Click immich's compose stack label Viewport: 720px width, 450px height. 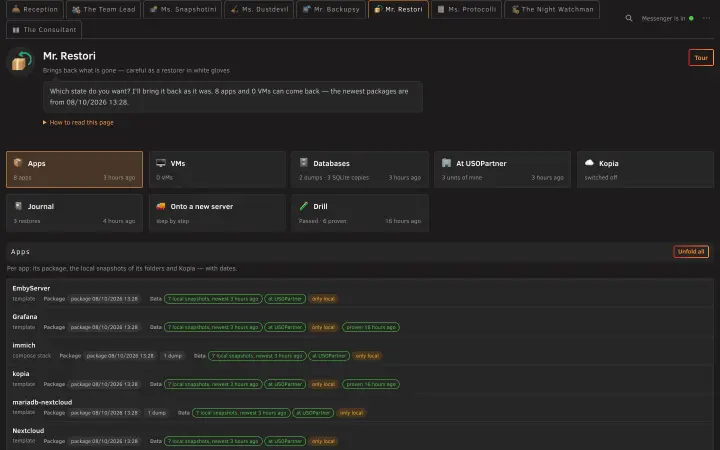point(32,356)
